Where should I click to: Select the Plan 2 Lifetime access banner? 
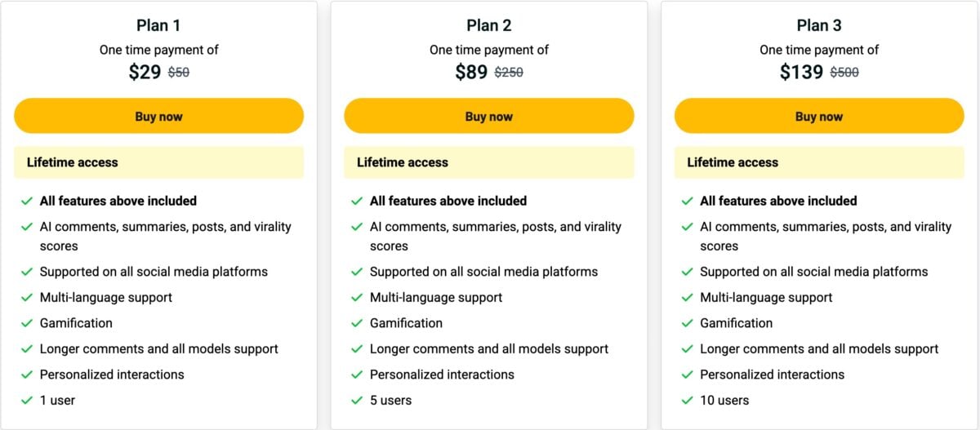[488, 162]
